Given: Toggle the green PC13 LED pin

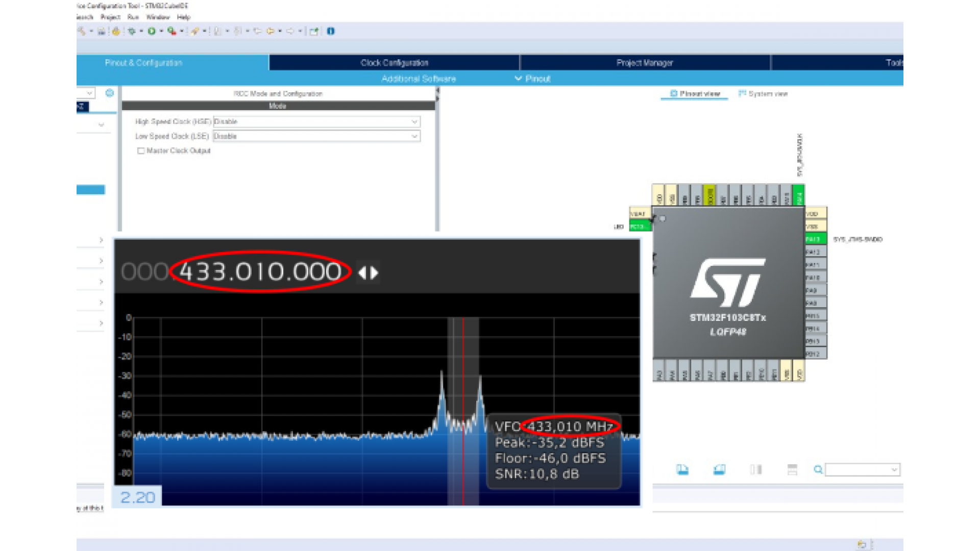Looking at the screenshot, I should click(640, 227).
